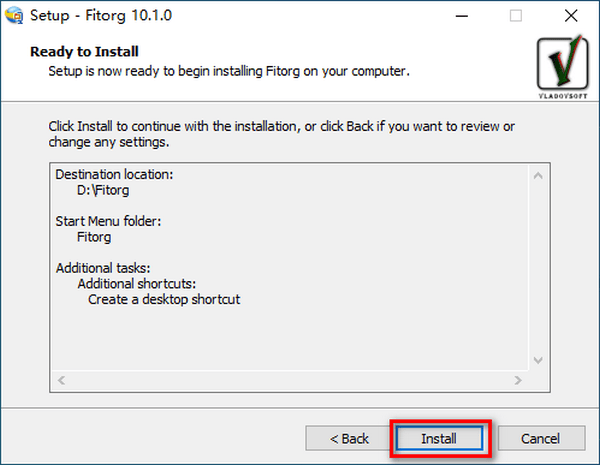Click the D:\Fitorg destination path text
Viewport: 600px width, 465px height.
tap(104, 189)
